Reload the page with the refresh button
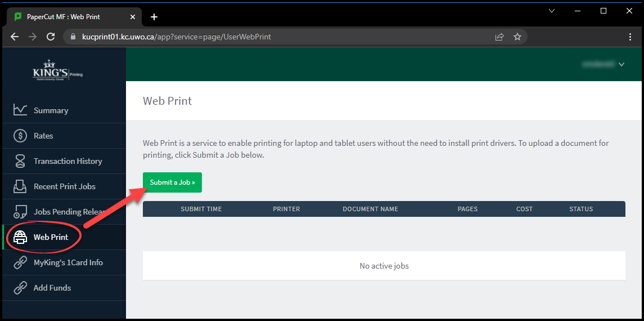 (x=51, y=37)
